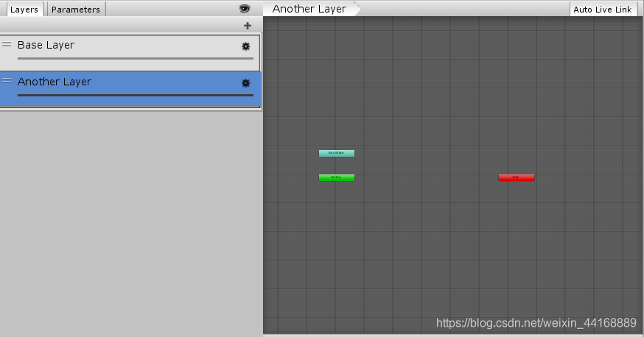The height and width of the screenshot is (337, 644).
Task: Switch to the Layers tab
Action: click(24, 9)
